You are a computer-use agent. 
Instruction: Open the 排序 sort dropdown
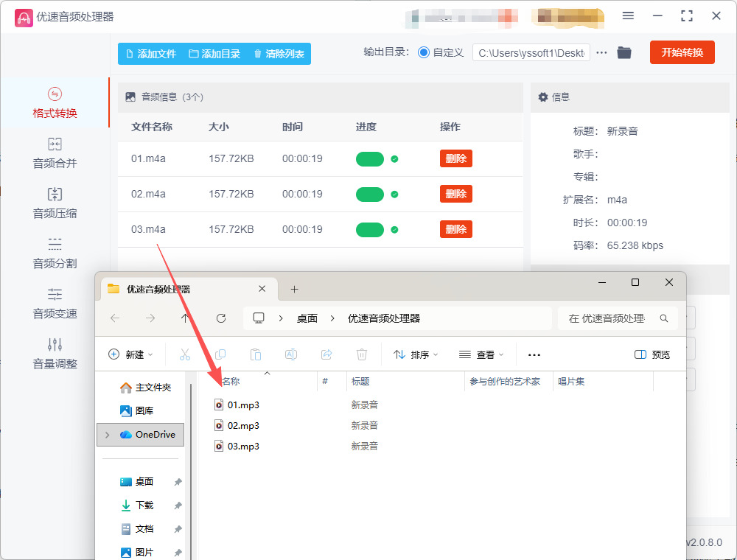(416, 354)
